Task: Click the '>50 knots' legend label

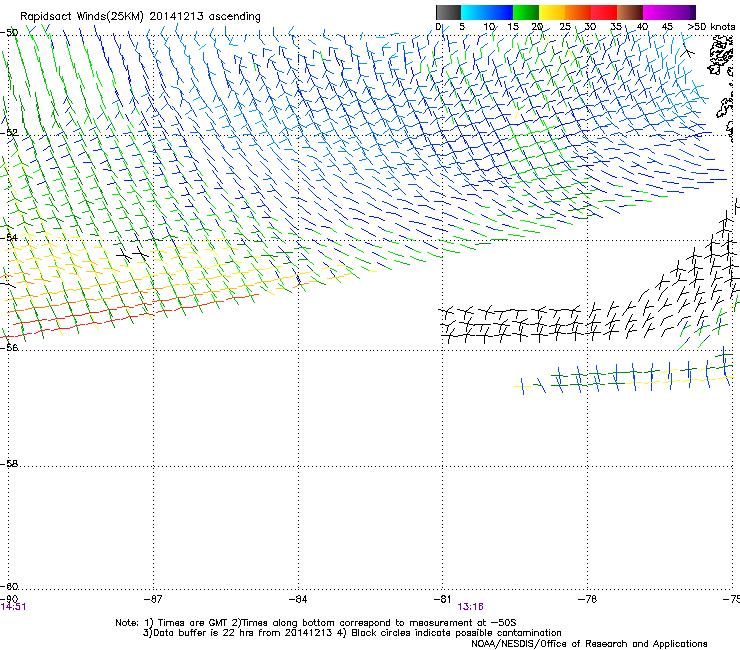Action: coord(711,27)
